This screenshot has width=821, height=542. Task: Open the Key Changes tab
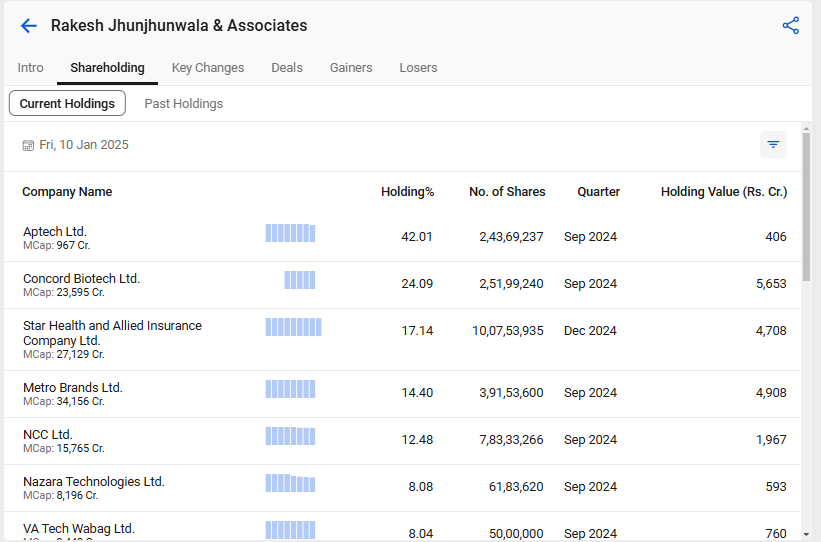tap(208, 68)
